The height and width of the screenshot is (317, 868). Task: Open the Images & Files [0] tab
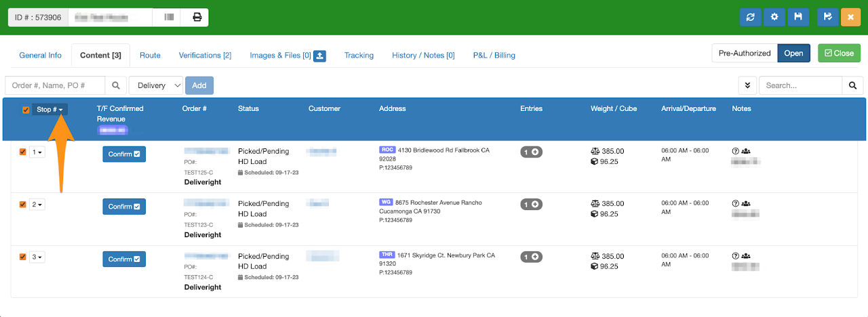(x=280, y=56)
